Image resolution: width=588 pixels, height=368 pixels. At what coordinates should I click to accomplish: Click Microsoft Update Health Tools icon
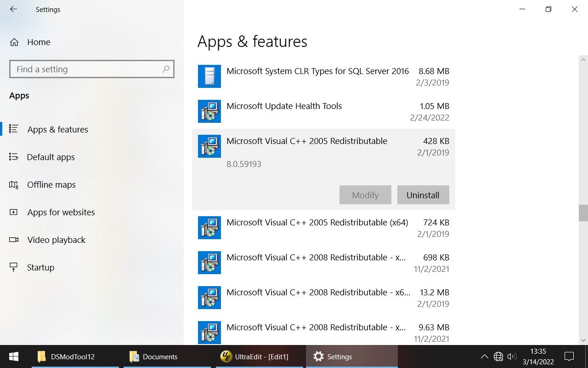click(x=209, y=111)
